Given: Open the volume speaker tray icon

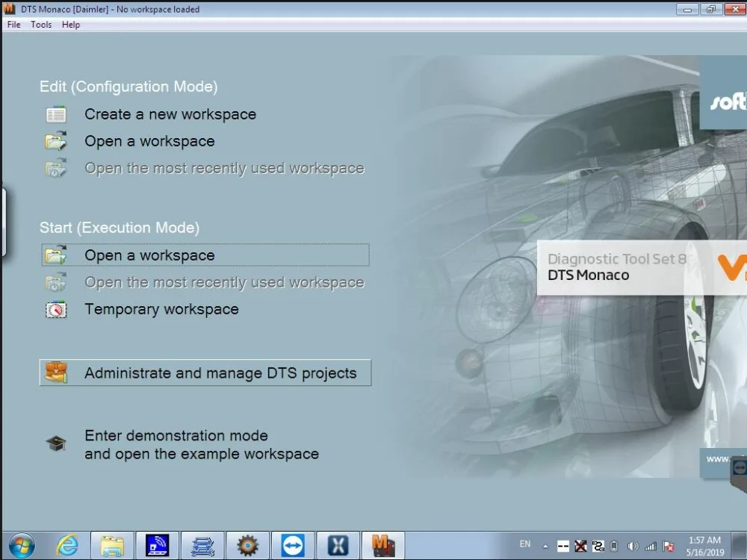Looking at the screenshot, I should coord(633,547).
